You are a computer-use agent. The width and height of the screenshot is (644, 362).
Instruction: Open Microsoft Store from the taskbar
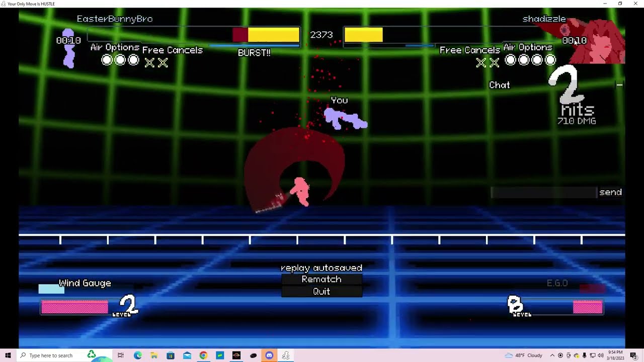171,355
